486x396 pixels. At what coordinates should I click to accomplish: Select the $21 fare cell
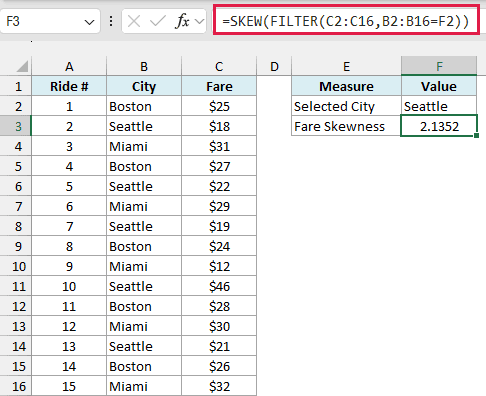[219, 346]
